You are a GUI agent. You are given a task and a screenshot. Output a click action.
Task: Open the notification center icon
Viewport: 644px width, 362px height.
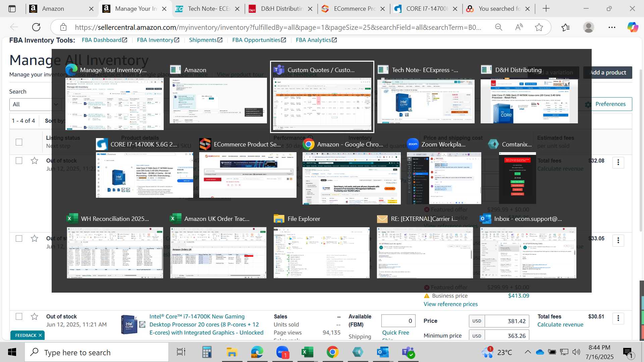pyautogui.click(x=628, y=352)
